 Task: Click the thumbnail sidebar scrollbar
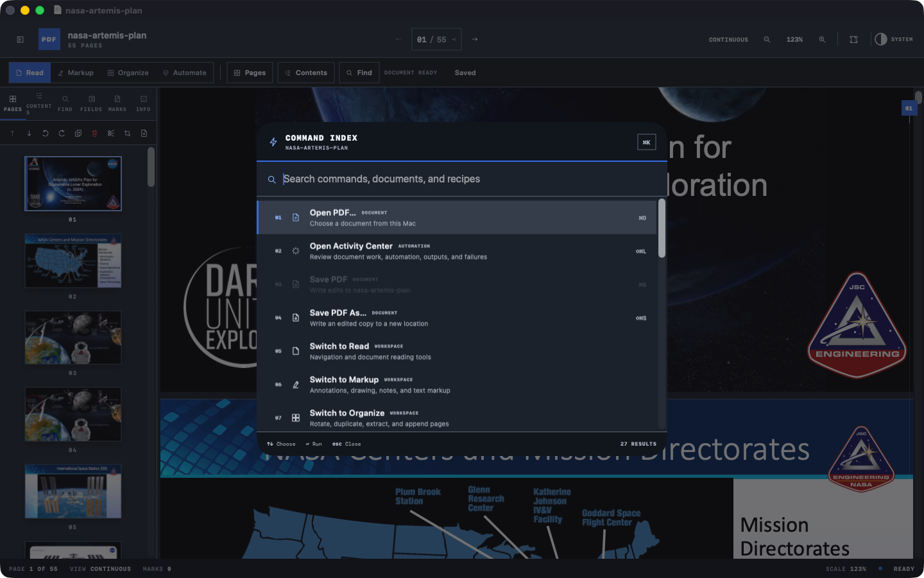click(151, 167)
